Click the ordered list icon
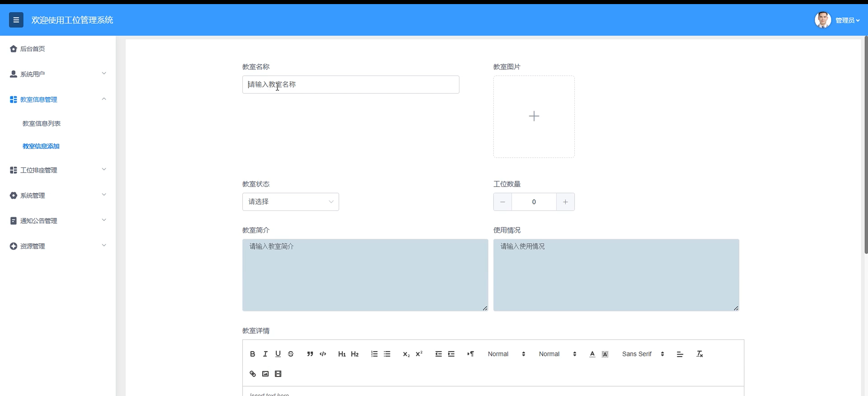The height and width of the screenshot is (396, 868). pos(374,354)
